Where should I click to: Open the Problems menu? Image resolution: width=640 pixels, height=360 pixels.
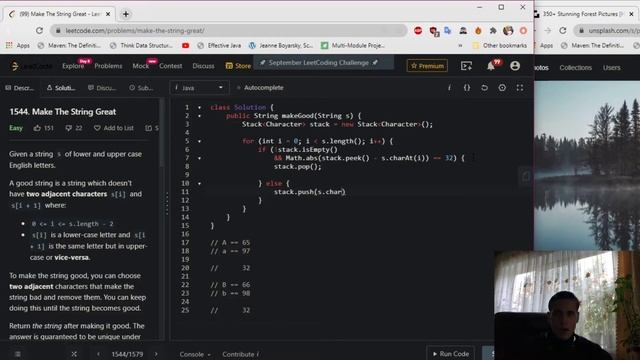(108, 66)
